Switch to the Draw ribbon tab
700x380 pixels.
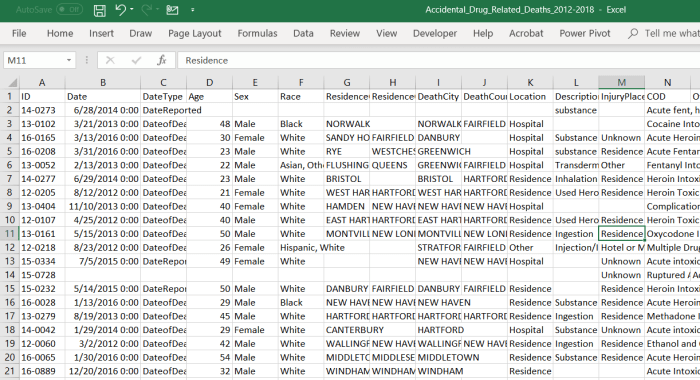[141, 33]
